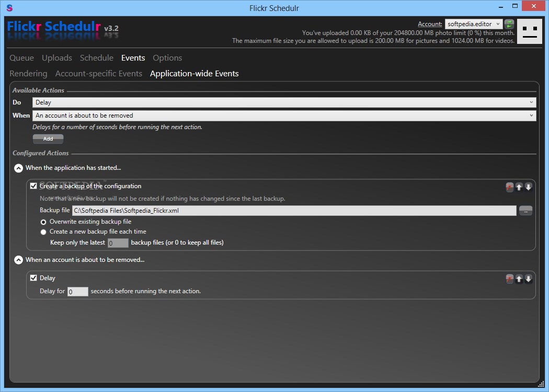Collapse the 'When the application has started' group
Image resolution: width=549 pixels, height=392 pixels.
(18, 168)
